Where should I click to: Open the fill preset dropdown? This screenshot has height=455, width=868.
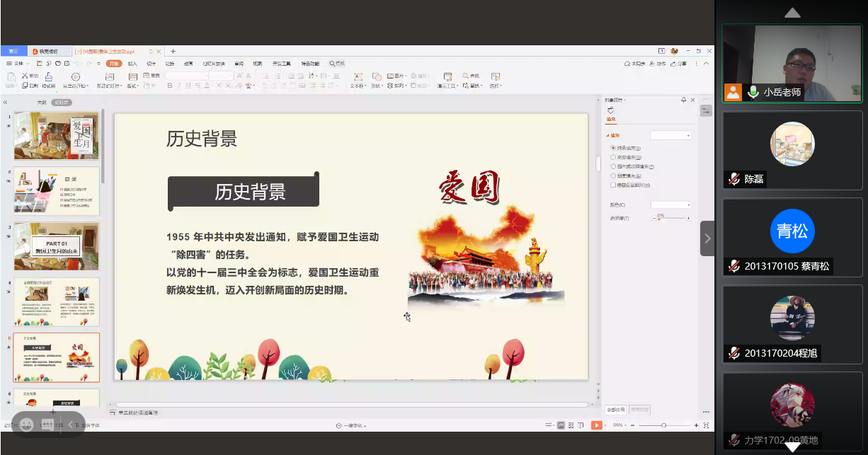tap(670, 135)
